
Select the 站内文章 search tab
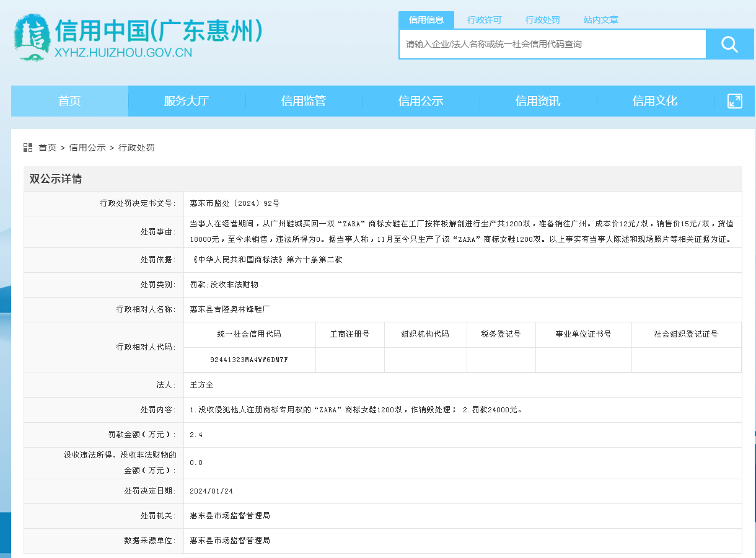pyautogui.click(x=601, y=20)
